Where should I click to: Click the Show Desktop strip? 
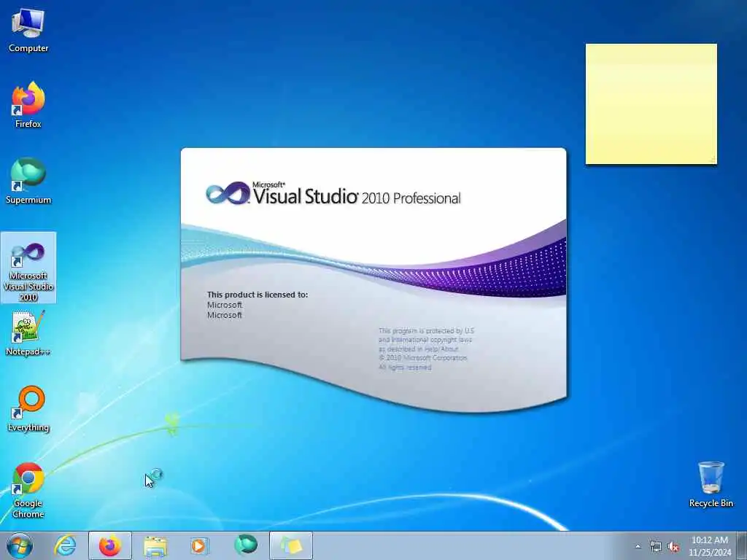tap(742, 545)
